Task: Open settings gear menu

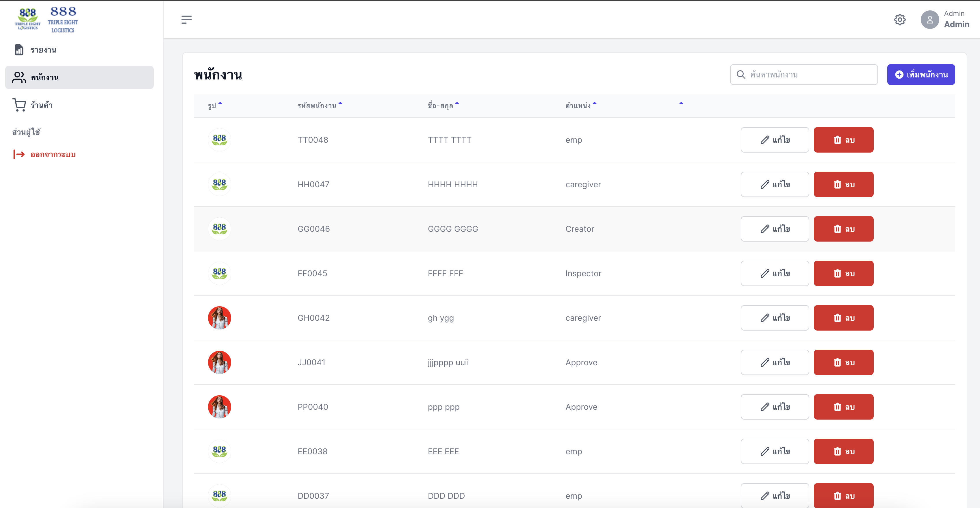Action: tap(900, 19)
